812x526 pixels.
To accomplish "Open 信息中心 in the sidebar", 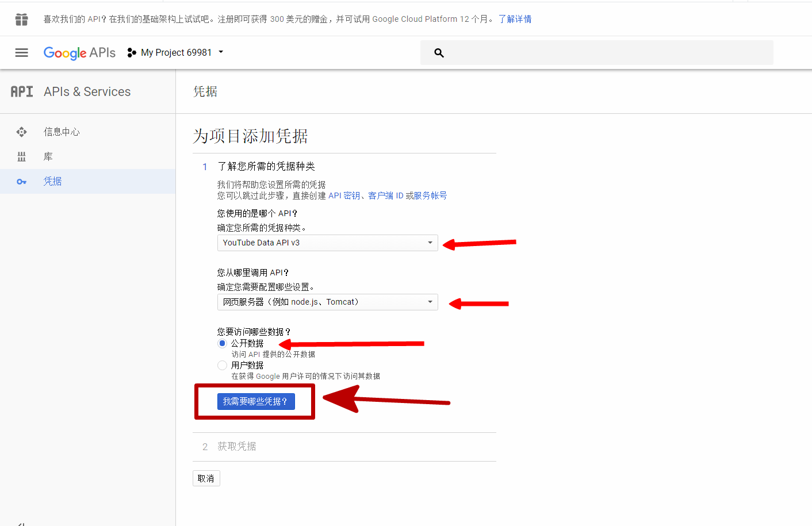I will (x=87, y=132).
